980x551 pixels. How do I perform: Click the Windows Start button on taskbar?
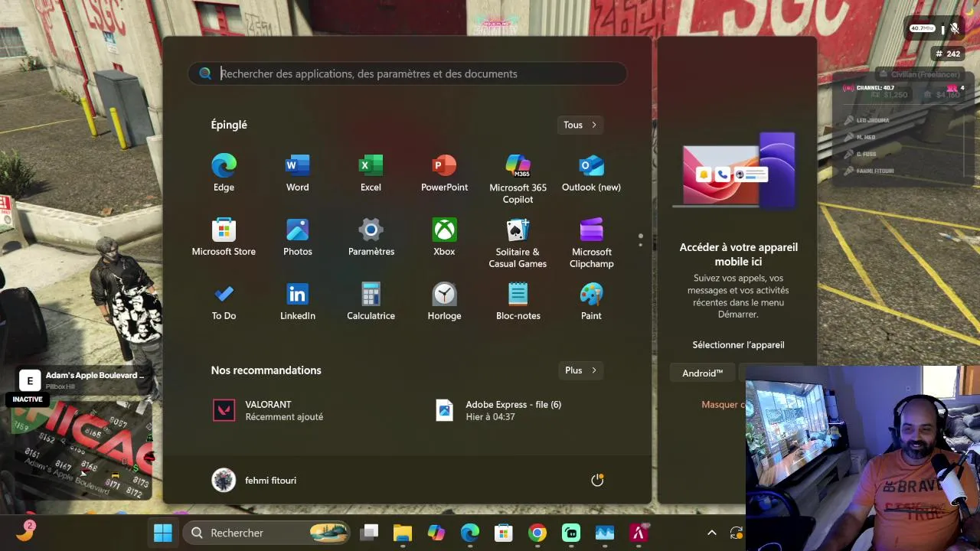[x=163, y=533]
